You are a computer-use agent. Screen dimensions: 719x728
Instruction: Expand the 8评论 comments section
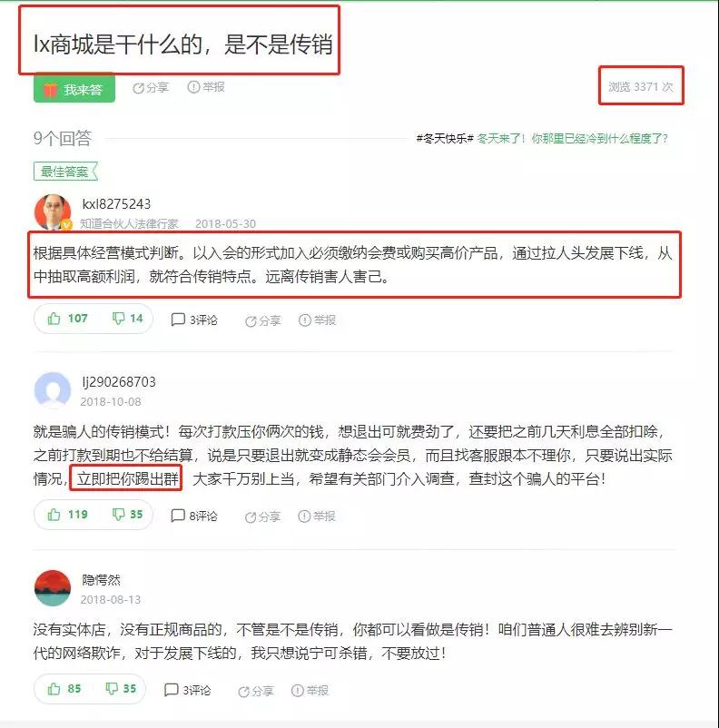pos(194,516)
